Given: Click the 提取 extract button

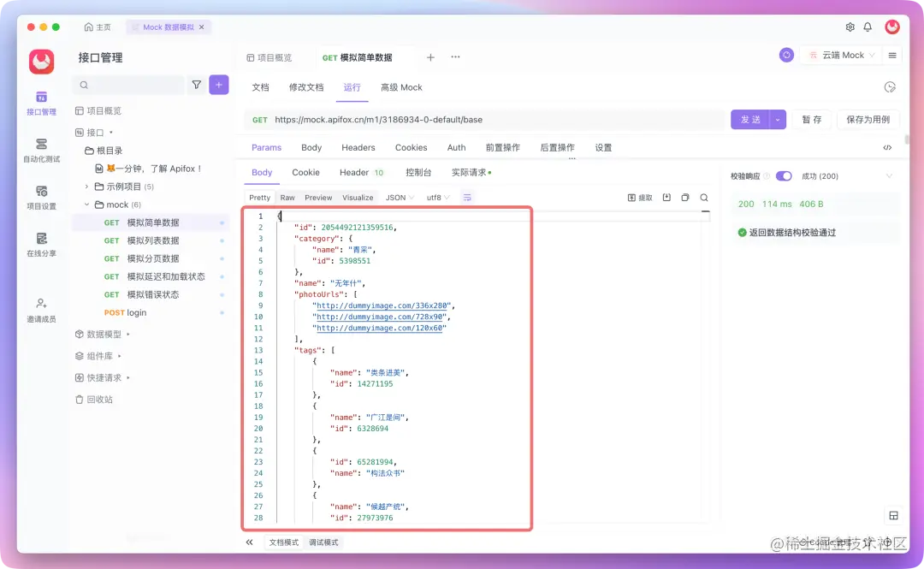Looking at the screenshot, I should click(x=640, y=198).
